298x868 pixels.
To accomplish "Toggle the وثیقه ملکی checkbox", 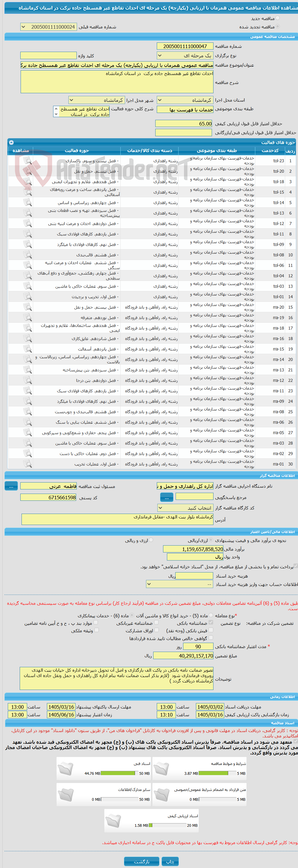I will coord(97,630).
